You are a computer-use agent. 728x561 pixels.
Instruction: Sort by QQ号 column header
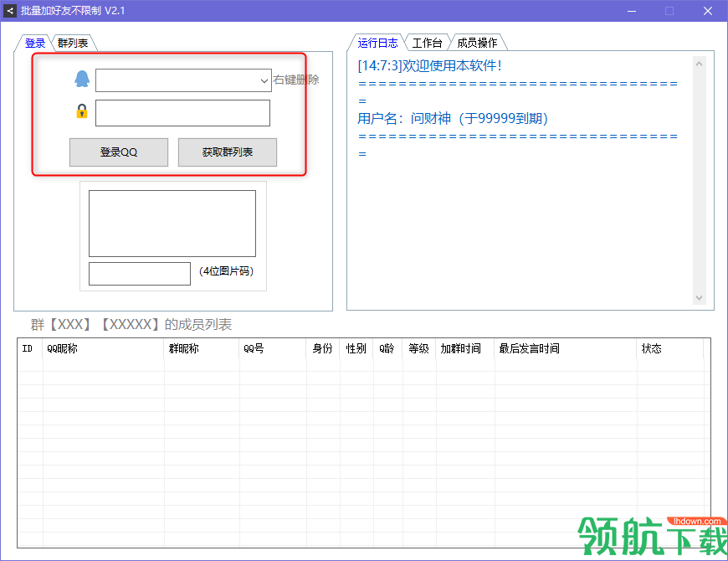pyautogui.click(x=273, y=349)
